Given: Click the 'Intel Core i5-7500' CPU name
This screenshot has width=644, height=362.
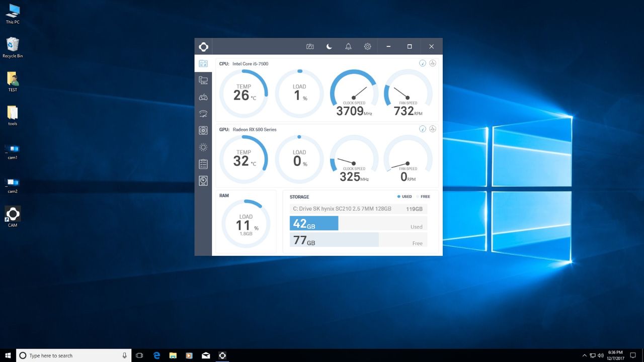Looking at the screenshot, I should point(250,64).
